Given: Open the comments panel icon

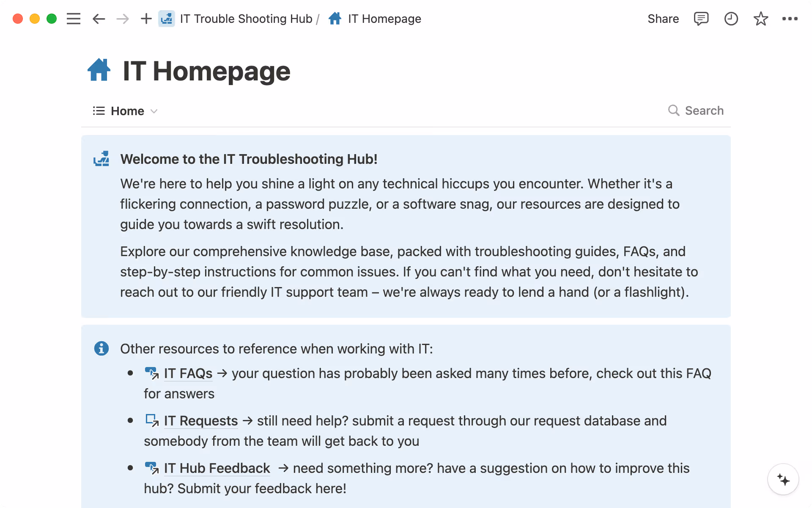Looking at the screenshot, I should (x=701, y=19).
